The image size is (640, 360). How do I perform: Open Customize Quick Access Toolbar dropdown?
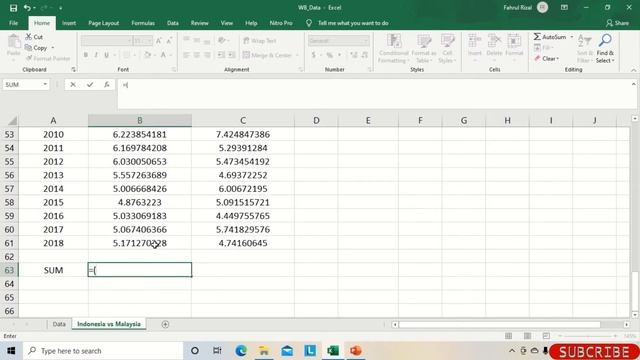pyautogui.click(x=60, y=8)
